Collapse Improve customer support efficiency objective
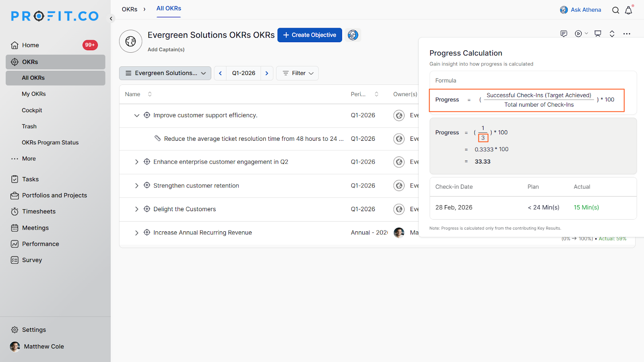The image size is (644, 362). [136, 115]
